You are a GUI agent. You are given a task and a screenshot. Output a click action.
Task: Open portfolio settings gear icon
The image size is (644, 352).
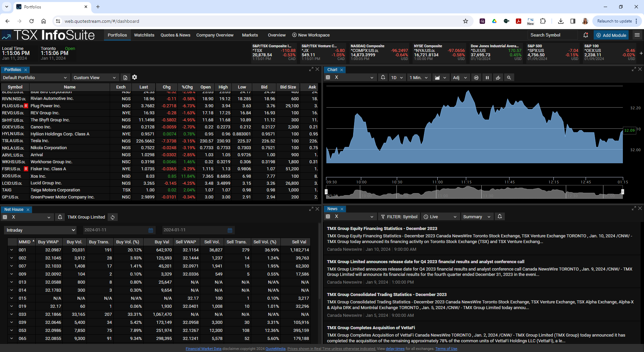pyautogui.click(x=135, y=77)
